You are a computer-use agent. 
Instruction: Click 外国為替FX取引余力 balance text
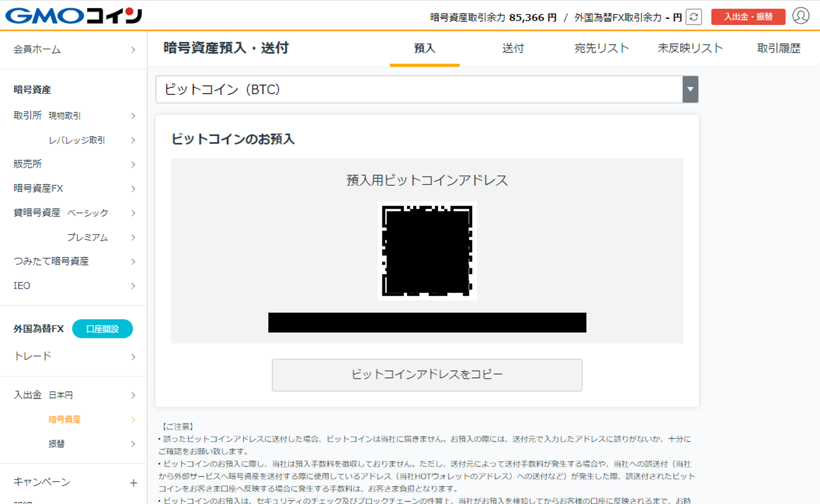click(628, 17)
